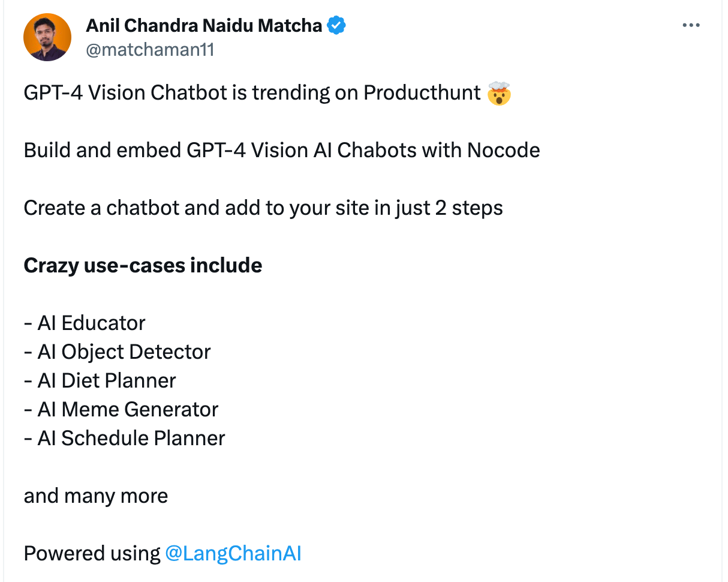Image resolution: width=728 pixels, height=582 pixels.
Task: Open Anil Chandra's profile avatar photo
Action: (x=47, y=37)
